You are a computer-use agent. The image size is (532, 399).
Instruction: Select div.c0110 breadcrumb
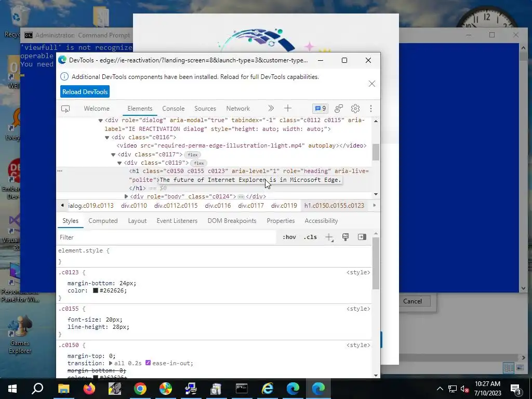pyautogui.click(x=134, y=206)
